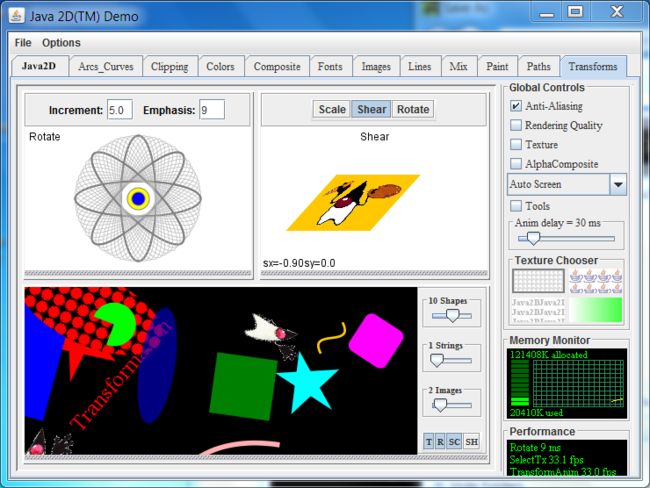Go to the Fonts tab
Image resolution: width=650 pixels, height=488 pixels.
pos(330,66)
